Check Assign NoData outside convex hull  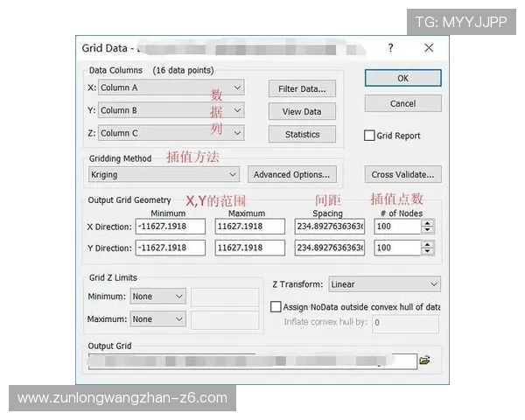pos(276,307)
